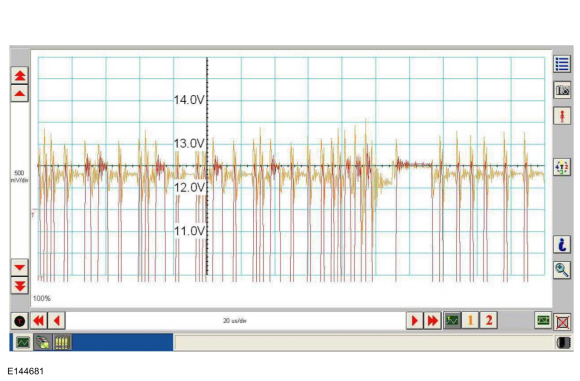Click the magnifying glass zoom icon
Viewport: 580px width, 381px height.
(x=562, y=270)
